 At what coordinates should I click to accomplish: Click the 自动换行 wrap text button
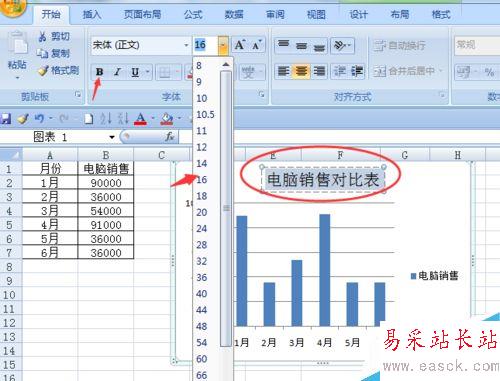coord(399,45)
